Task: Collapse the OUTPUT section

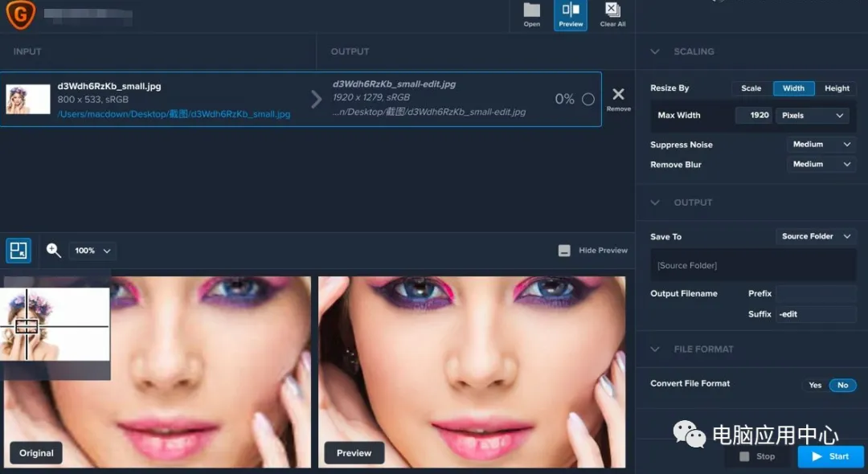Action: click(x=655, y=202)
